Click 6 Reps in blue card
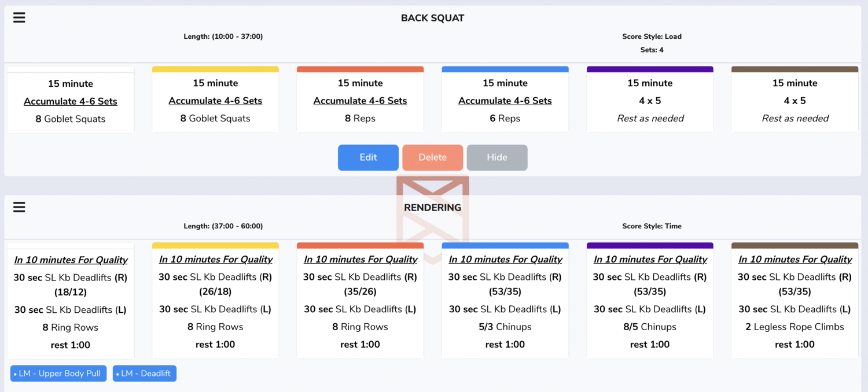Screen dimensions: 868x392 coord(505,119)
